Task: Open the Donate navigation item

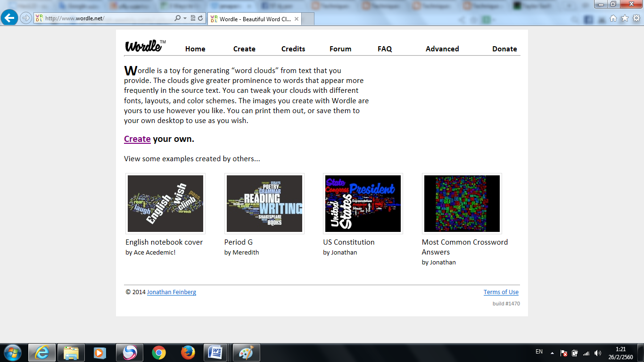Action: (x=504, y=49)
